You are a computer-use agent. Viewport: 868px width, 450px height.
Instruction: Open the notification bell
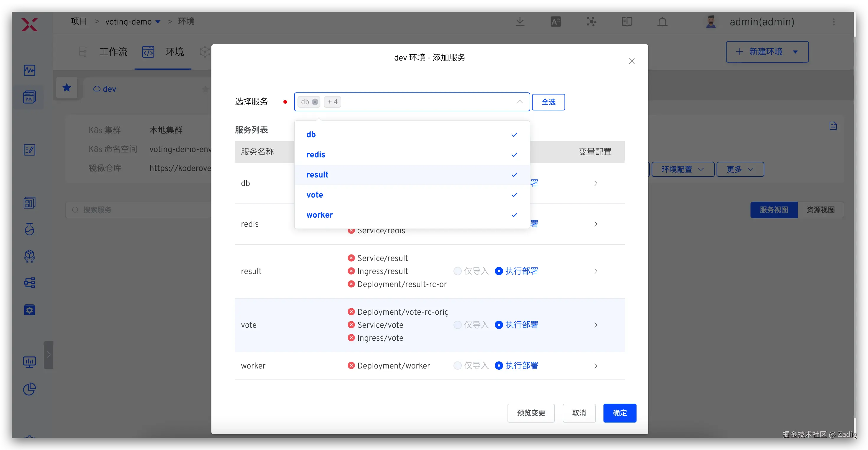click(662, 22)
